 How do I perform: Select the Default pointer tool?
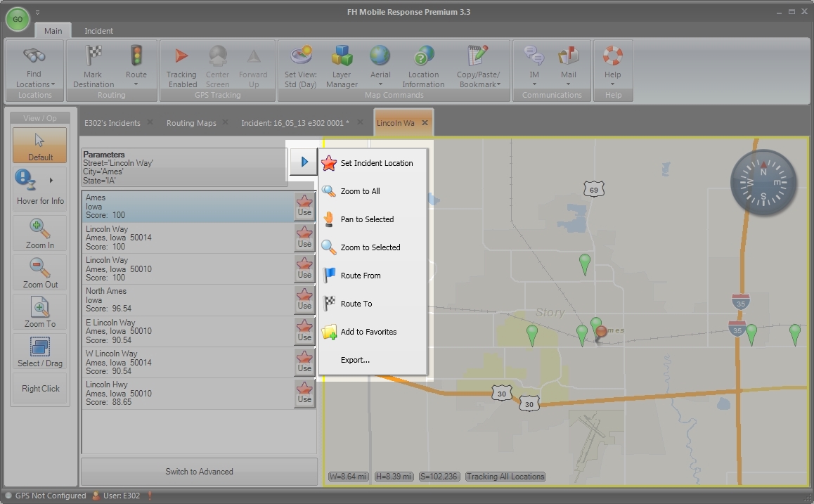(40, 145)
